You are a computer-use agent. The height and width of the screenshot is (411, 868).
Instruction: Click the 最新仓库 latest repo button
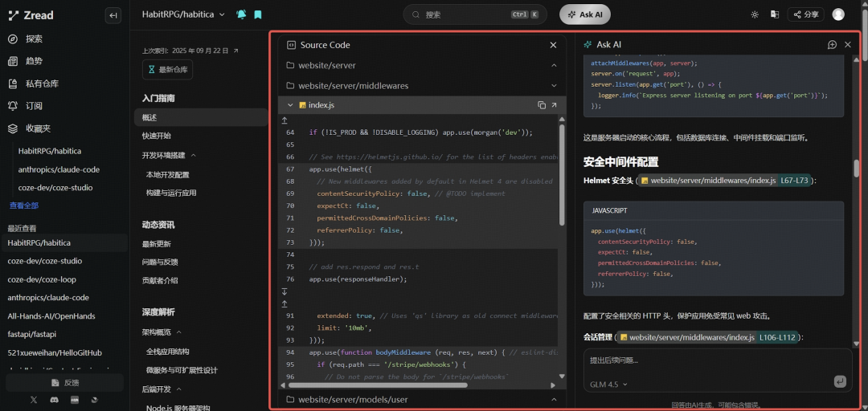coord(167,70)
